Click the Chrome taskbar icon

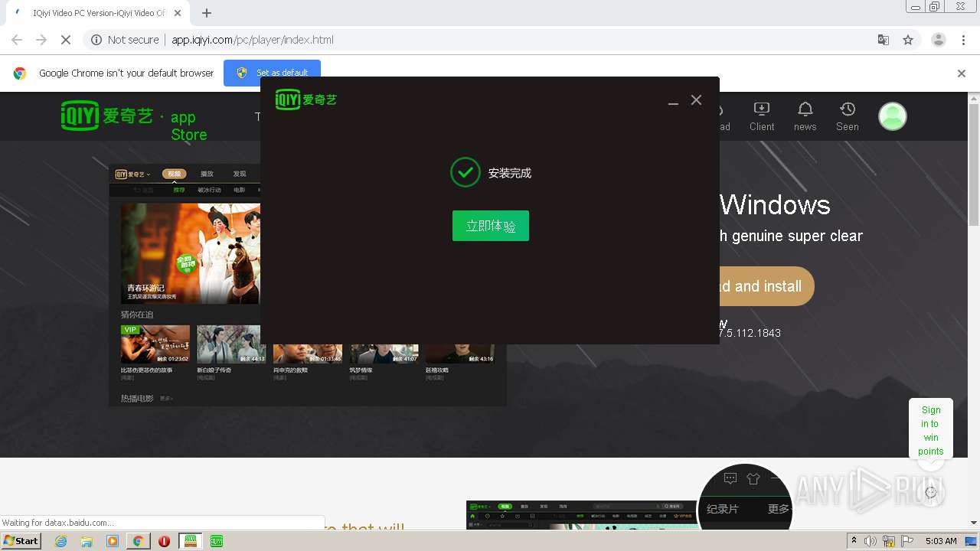click(138, 541)
